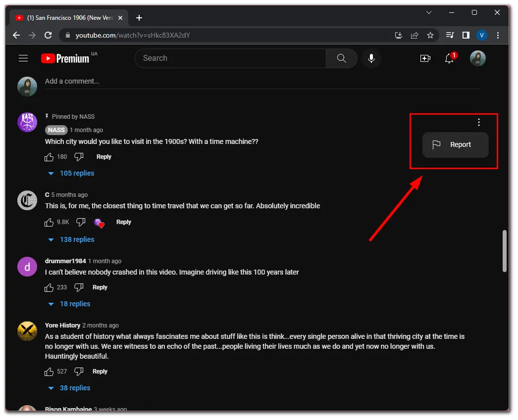The height and width of the screenshot is (420, 518).
Task: Click the creator heart on C's comment
Action: (99, 223)
